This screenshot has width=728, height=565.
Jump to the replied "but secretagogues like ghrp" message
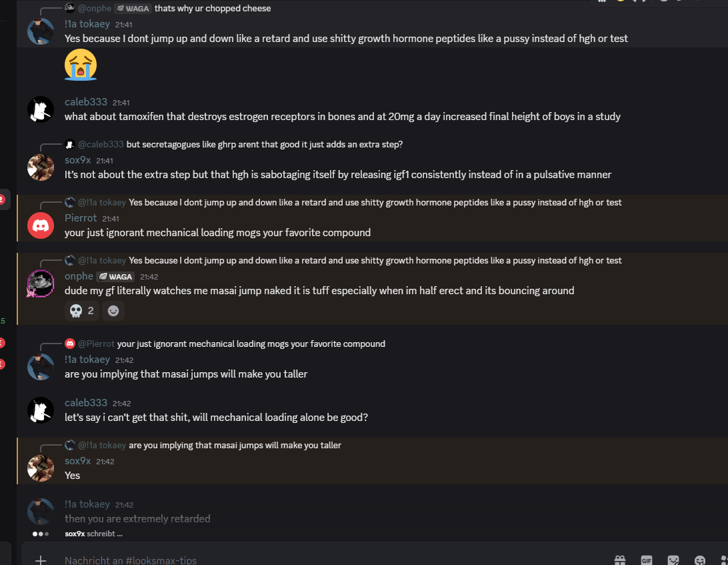point(264,144)
